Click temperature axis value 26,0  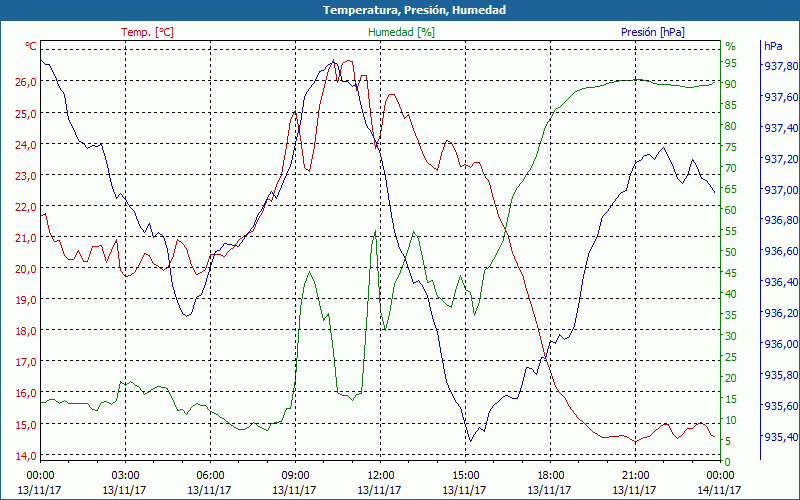27,82
